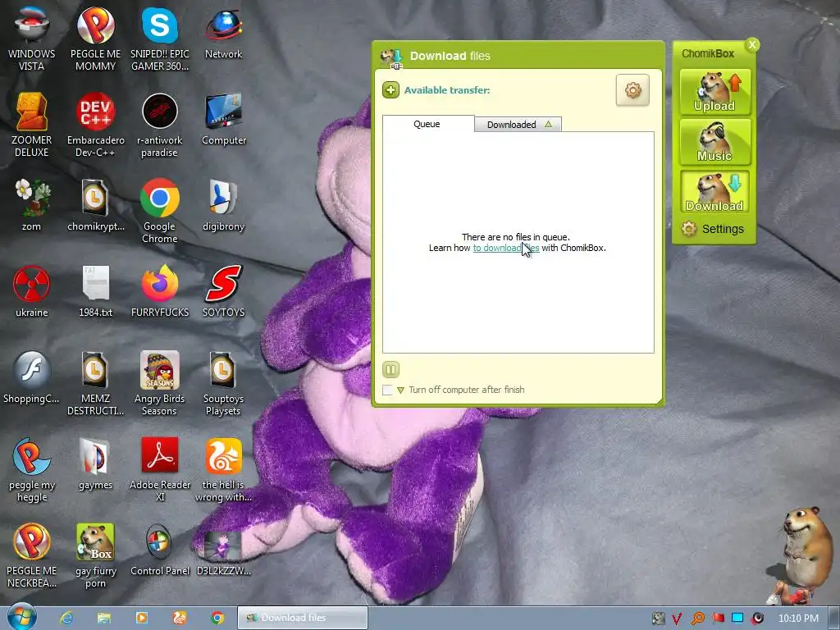Select r-antiwork paradise desktop icon
The width and height of the screenshot is (840, 630).
(x=160, y=125)
